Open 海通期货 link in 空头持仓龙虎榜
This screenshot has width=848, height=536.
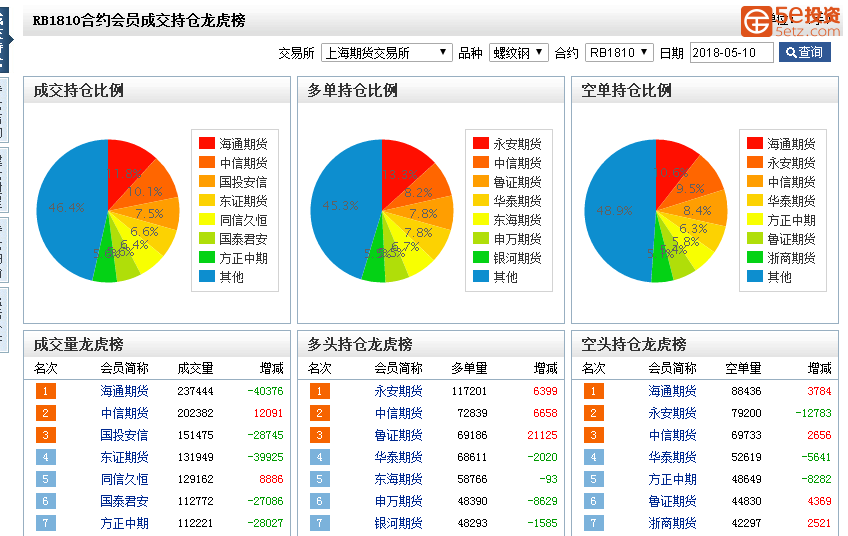pyautogui.click(x=673, y=391)
